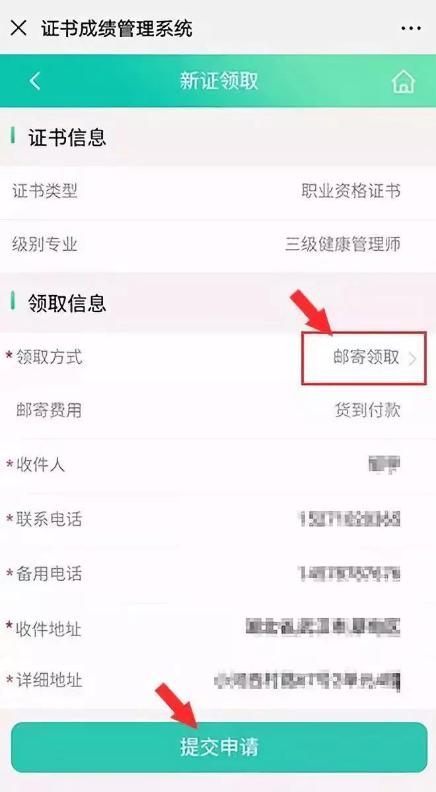Tap the 邮寄费用 货到付款 row

click(x=218, y=410)
